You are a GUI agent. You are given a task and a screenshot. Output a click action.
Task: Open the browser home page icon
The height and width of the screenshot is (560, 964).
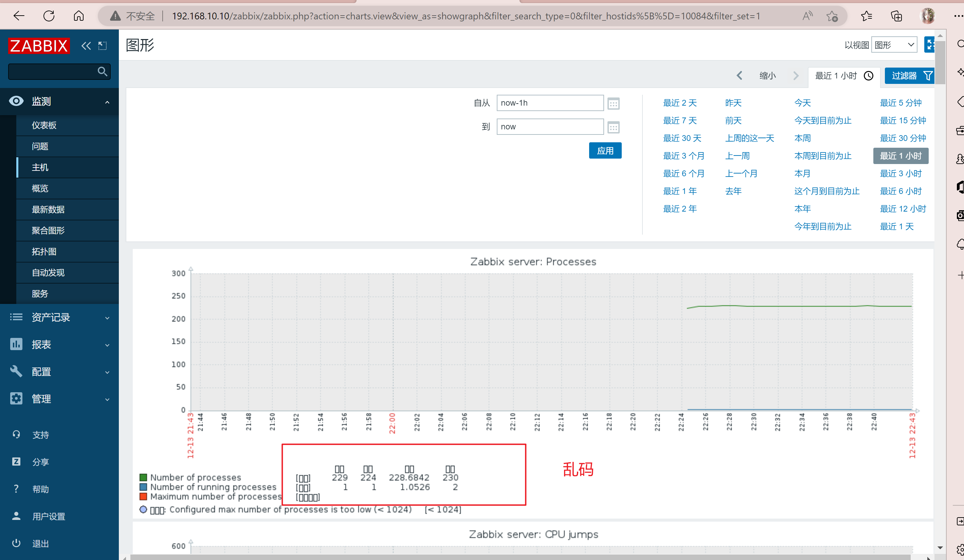pos(79,16)
